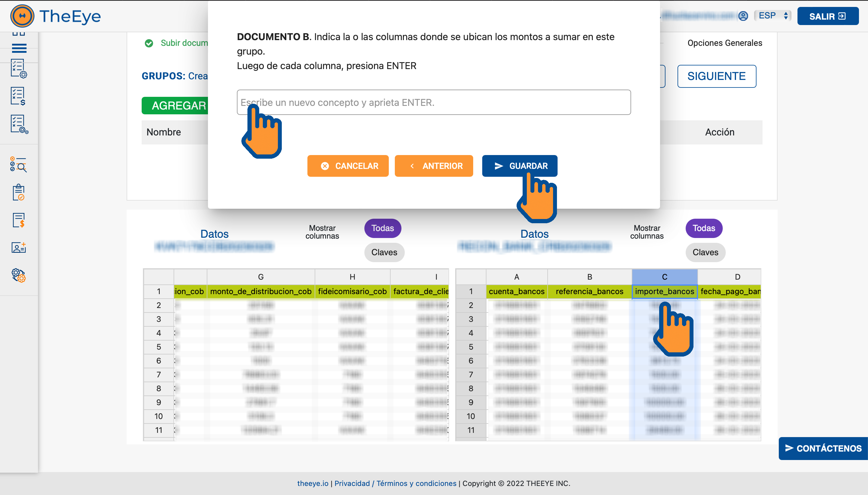Click the user profile icon
The width and height of the screenshot is (868, 495).
coord(743,16)
